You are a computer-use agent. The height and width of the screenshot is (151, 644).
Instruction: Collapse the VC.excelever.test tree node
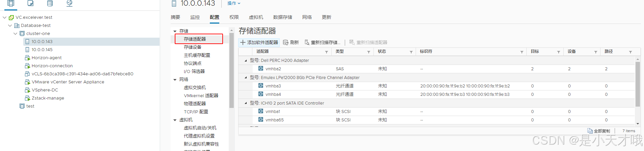(x=5, y=17)
